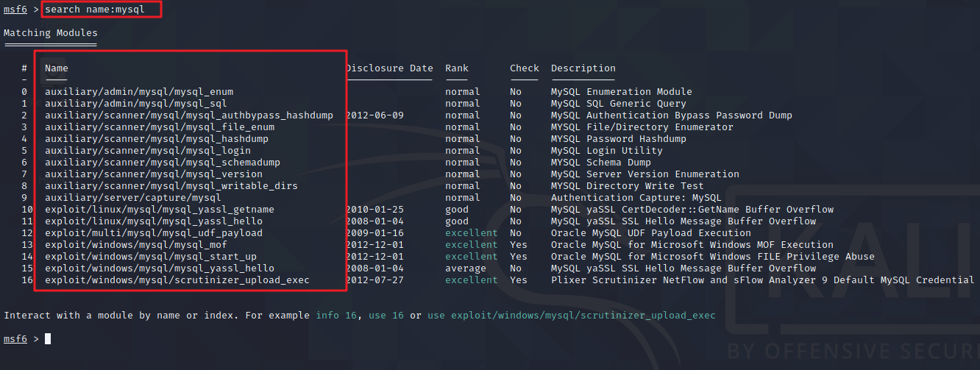Select exploit/windows/mysql/mysql_yassl_hello module
Image resolution: width=980 pixels, height=370 pixels.
[x=160, y=268]
